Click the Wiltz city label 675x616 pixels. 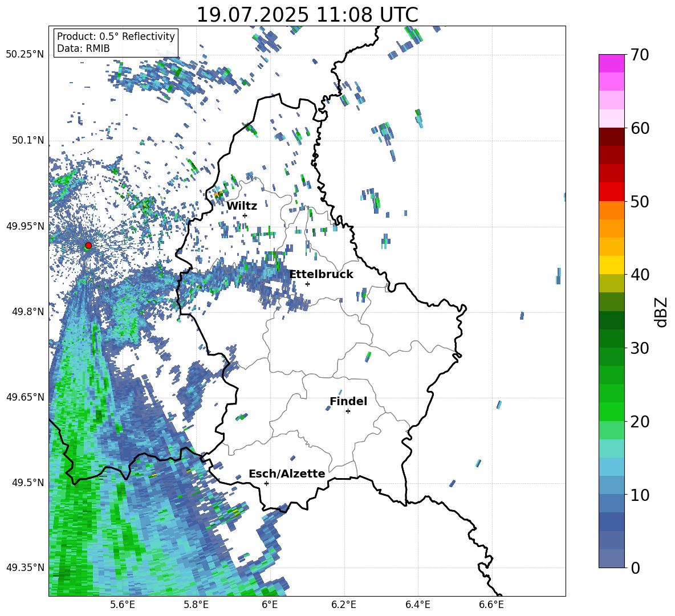[242, 206]
